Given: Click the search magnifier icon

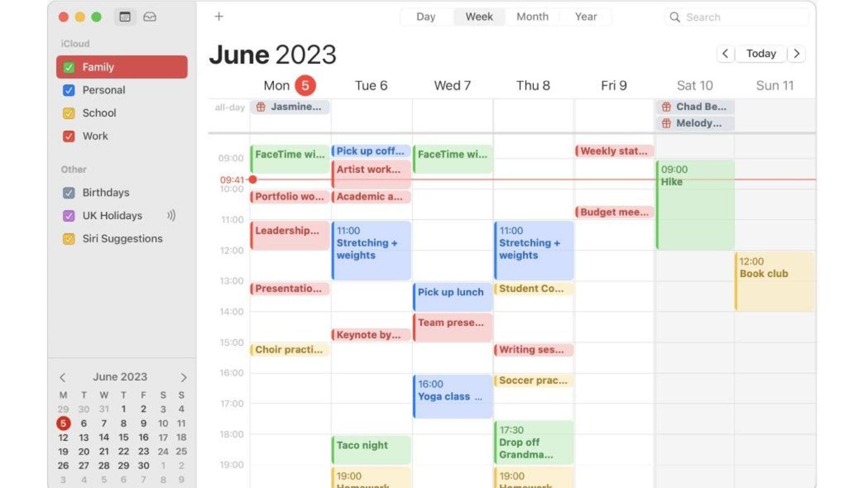Looking at the screenshot, I should click(675, 17).
